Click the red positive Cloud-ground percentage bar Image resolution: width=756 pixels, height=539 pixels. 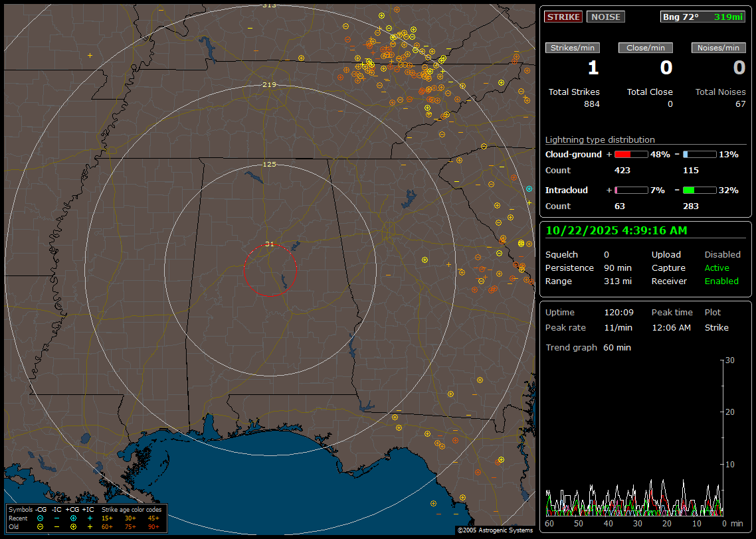(630, 155)
